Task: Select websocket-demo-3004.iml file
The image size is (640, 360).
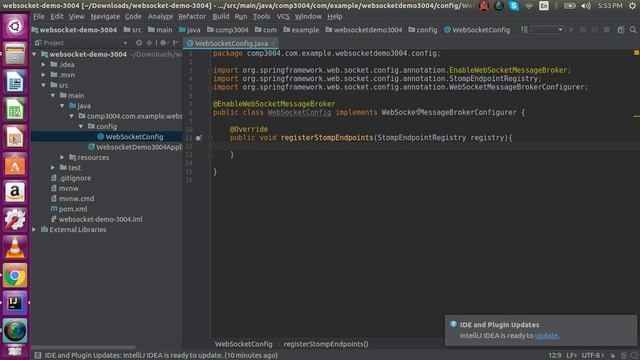Action: pos(96,219)
